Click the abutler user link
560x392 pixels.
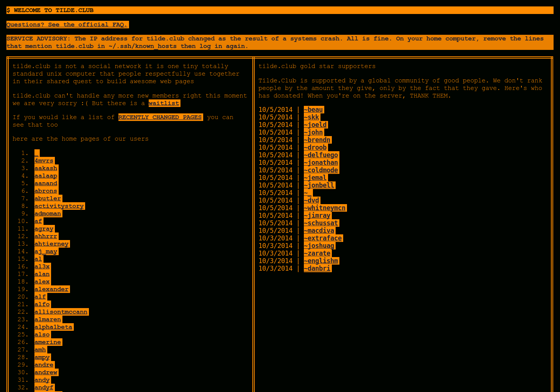pos(48,198)
